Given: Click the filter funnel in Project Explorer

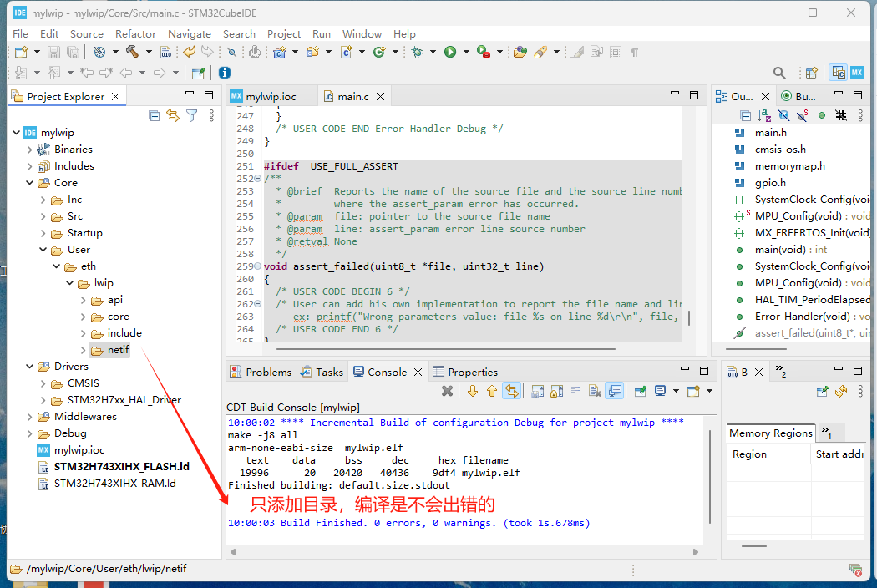Looking at the screenshot, I should [x=192, y=115].
